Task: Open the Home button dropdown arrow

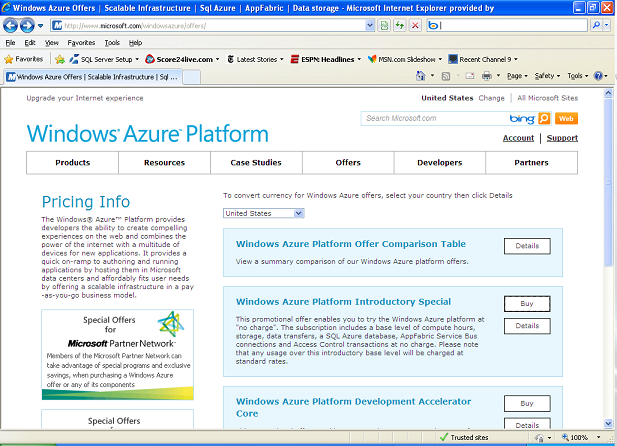Action: pyautogui.click(x=432, y=76)
